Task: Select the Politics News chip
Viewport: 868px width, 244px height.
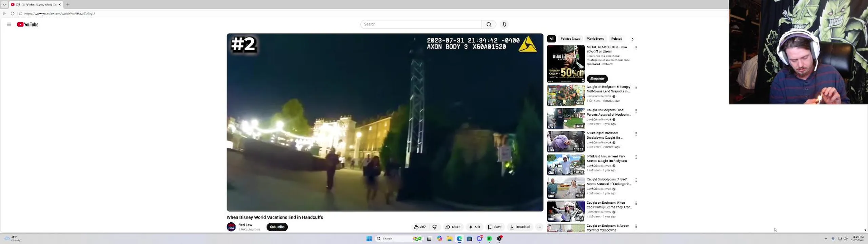Action: tap(570, 39)
